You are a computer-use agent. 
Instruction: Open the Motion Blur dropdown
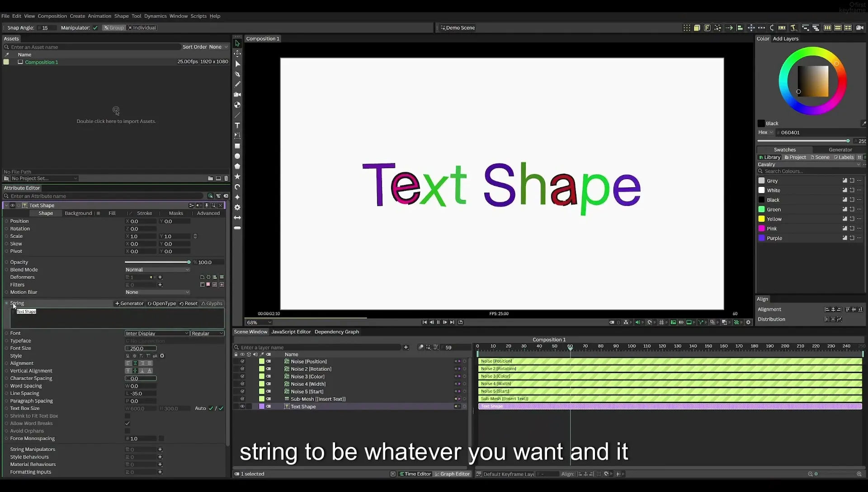tap(157, 292)
